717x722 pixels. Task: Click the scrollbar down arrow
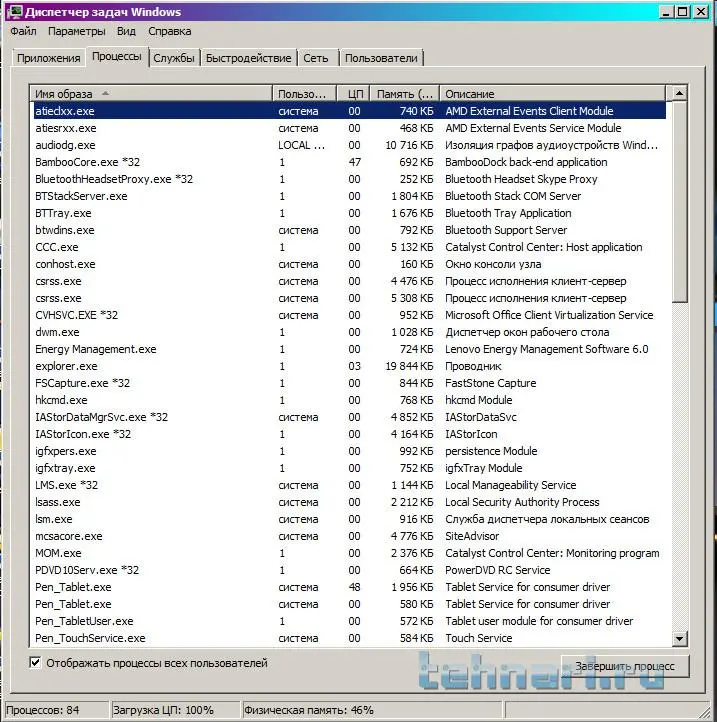tap(680, 638)
